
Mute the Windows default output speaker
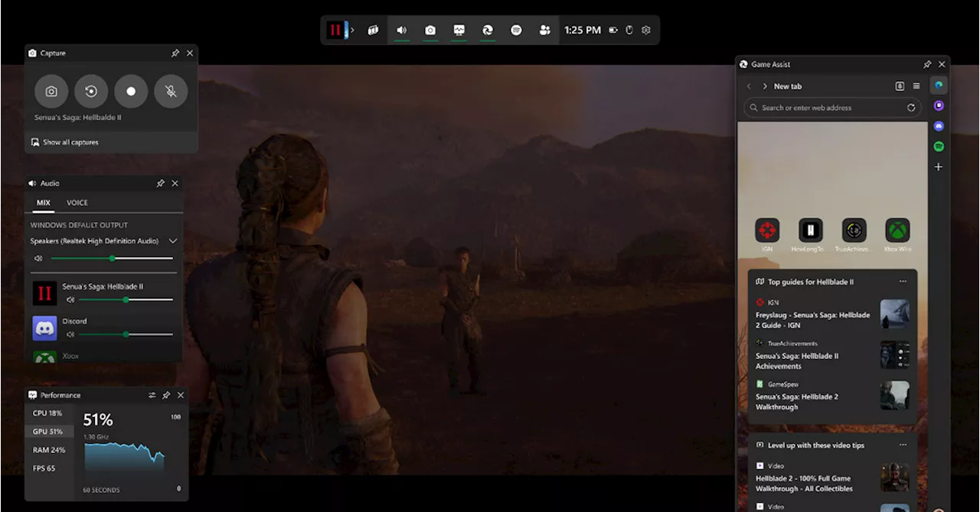tap(38, 259)
